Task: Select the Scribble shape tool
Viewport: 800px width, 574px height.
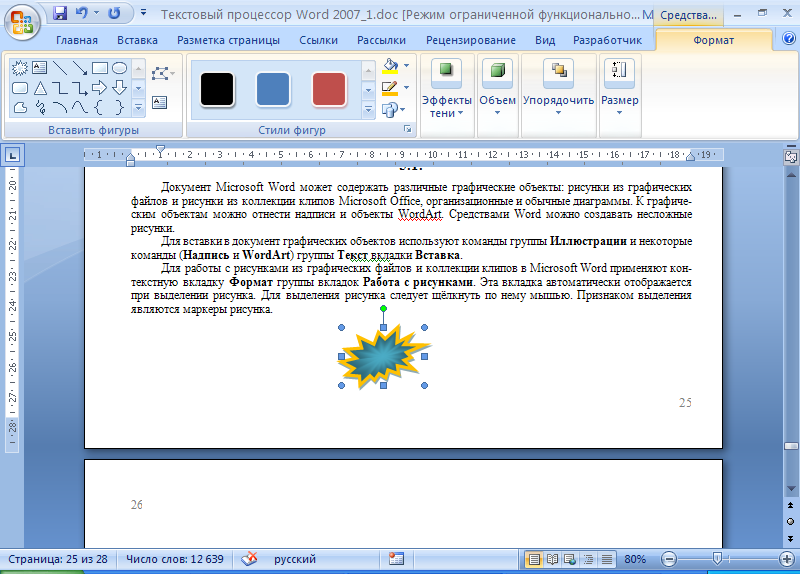Action: [40, 107]
